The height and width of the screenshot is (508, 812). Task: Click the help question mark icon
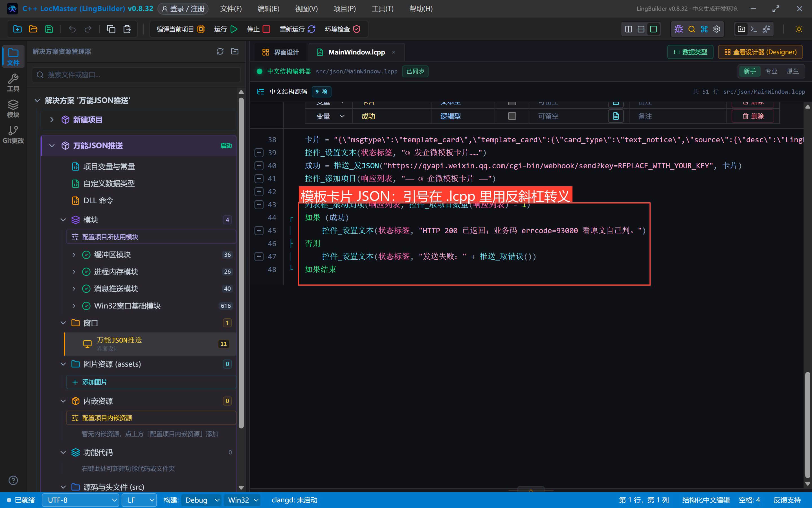(x=13, y=480)
